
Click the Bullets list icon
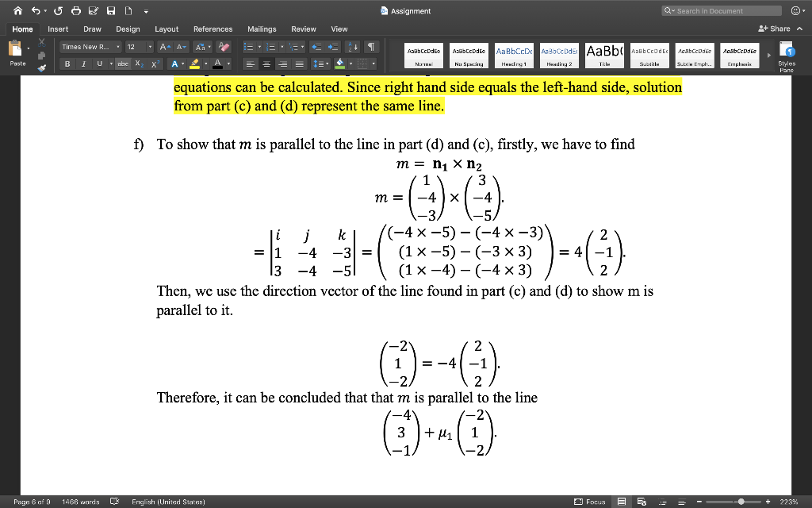click(x=249, y=47)
